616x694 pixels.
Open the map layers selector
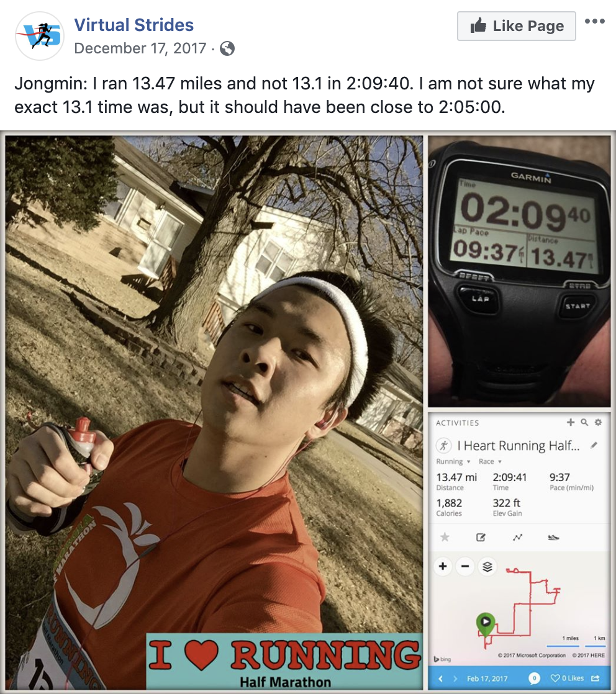tap(487, 566)
